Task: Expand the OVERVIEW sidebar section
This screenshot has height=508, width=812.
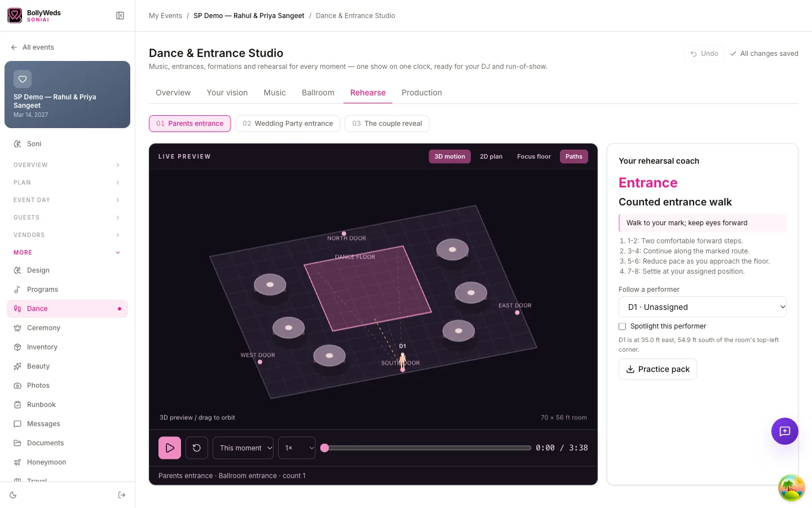Action: 67,165
